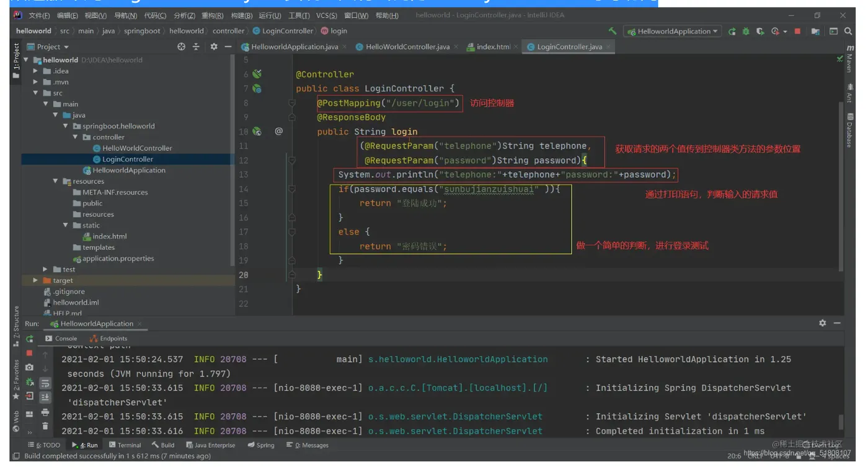The height and width of the screenshot is (467, 868).
Task: Click the login breadcrumb in navigation bar
Action: coord(334,31)
